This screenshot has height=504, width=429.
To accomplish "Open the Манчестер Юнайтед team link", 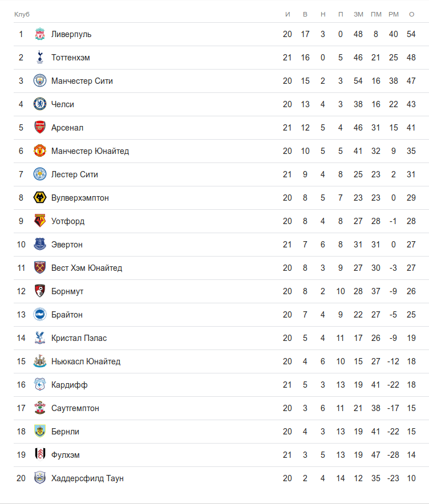I will [x=90, y=151].
